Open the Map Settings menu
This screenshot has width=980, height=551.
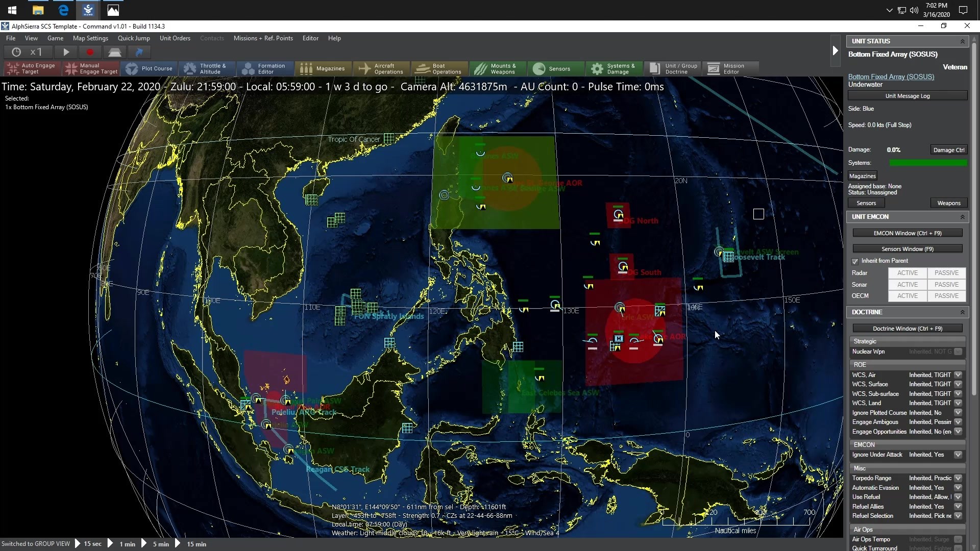pos(90,38)
